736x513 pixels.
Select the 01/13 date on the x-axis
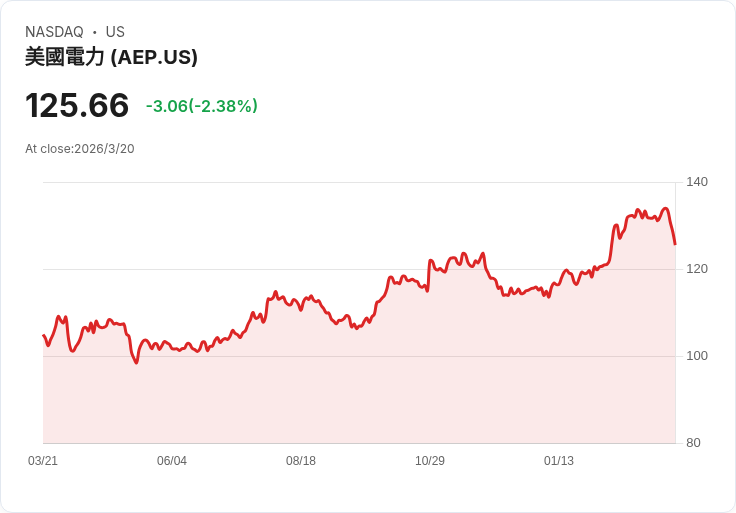559,461
